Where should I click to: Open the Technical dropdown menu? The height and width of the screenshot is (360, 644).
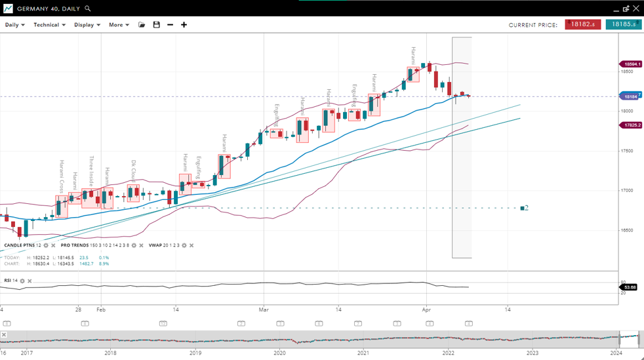click(49, 25)
